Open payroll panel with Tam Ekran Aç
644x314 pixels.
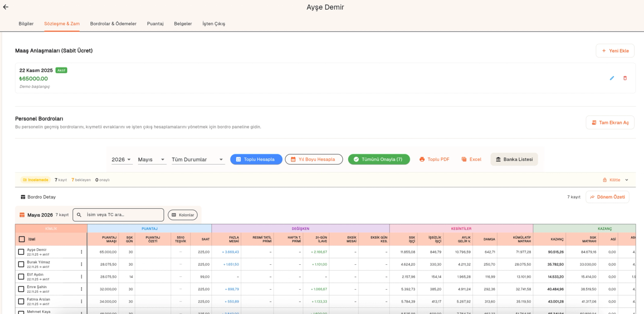[x=610, y=122]
